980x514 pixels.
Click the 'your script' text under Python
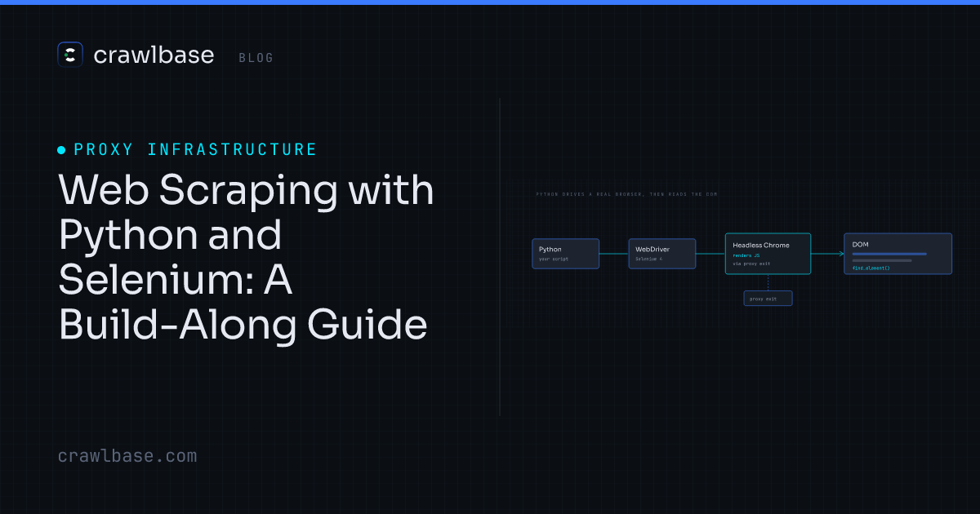click(x=554, y=259)
